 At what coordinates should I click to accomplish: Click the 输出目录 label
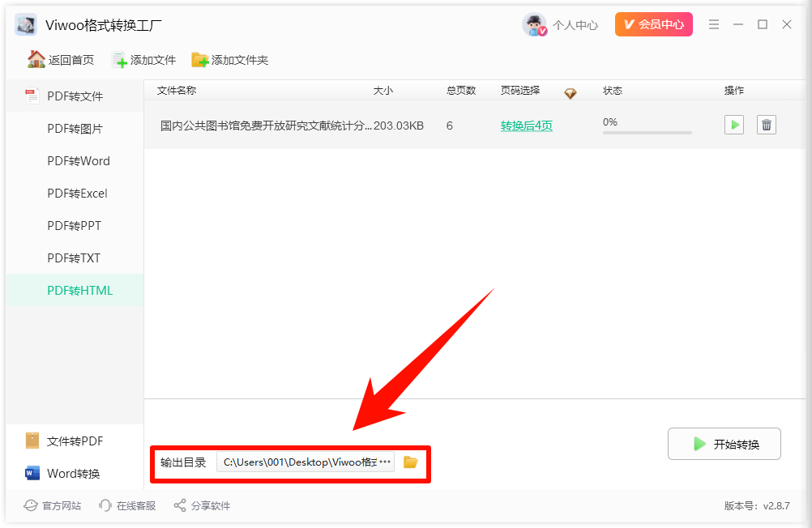(183, 462)
